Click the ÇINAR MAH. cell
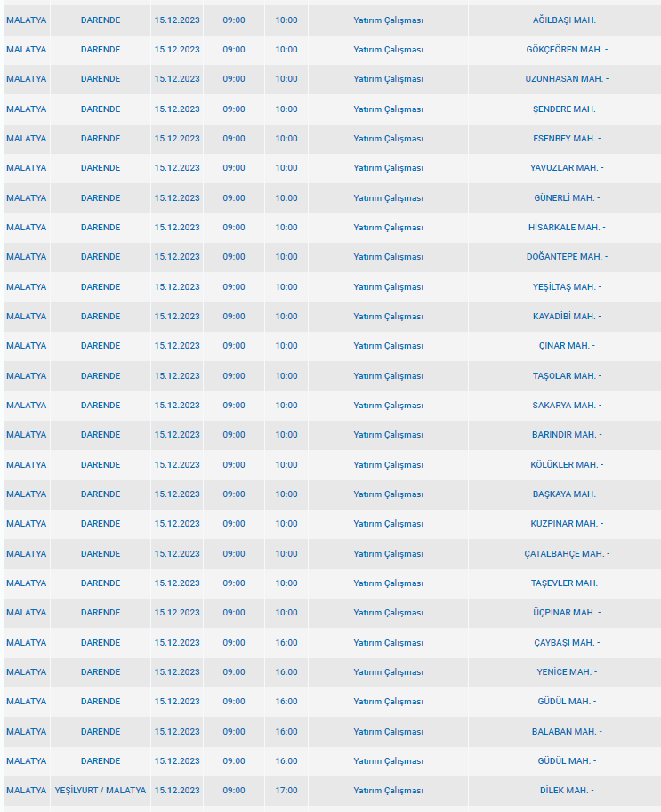661x812 pixels. point(567,345)
